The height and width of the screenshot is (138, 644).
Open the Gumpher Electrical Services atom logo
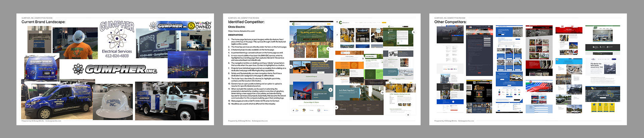pyautogui.click(x=117, y=39)
